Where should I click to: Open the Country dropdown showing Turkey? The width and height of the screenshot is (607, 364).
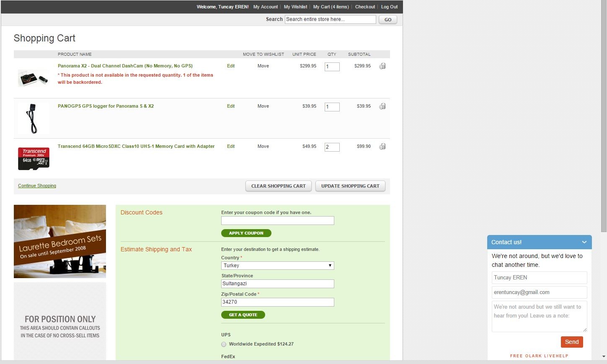277,266
